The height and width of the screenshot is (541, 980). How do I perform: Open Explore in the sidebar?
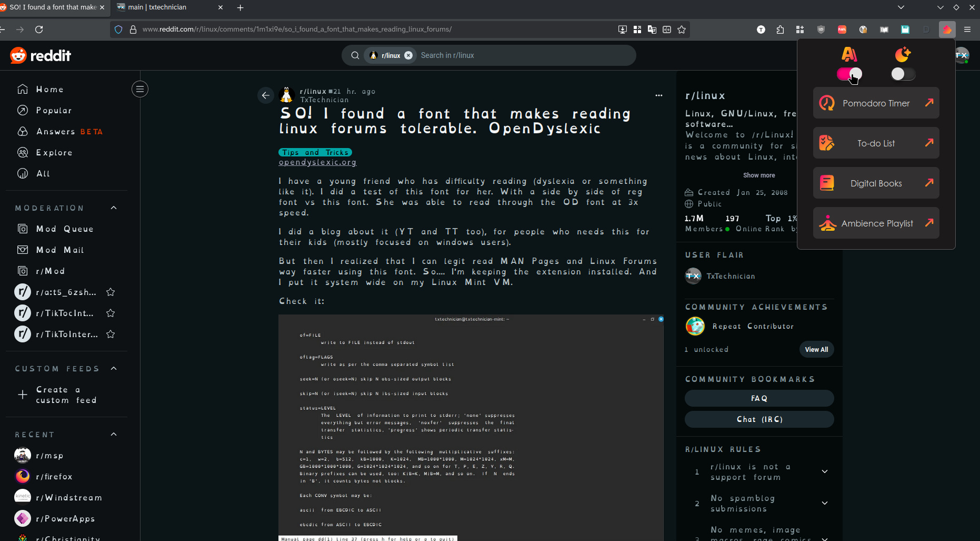click(66, 152)
